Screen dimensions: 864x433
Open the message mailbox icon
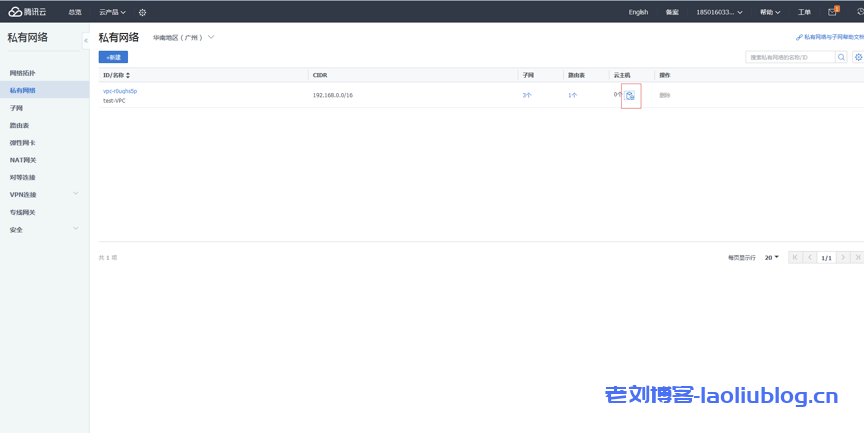point(832,12)
